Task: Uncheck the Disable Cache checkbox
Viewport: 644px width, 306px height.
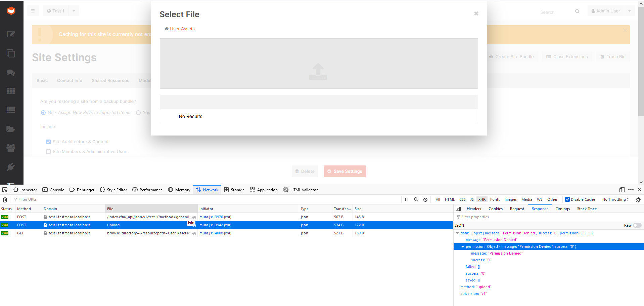Action: click(x=567, y=199)
